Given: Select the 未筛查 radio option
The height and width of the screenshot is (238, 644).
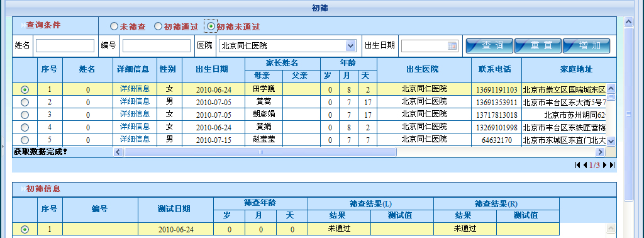Looking at the screenshot, I should 114,26.
